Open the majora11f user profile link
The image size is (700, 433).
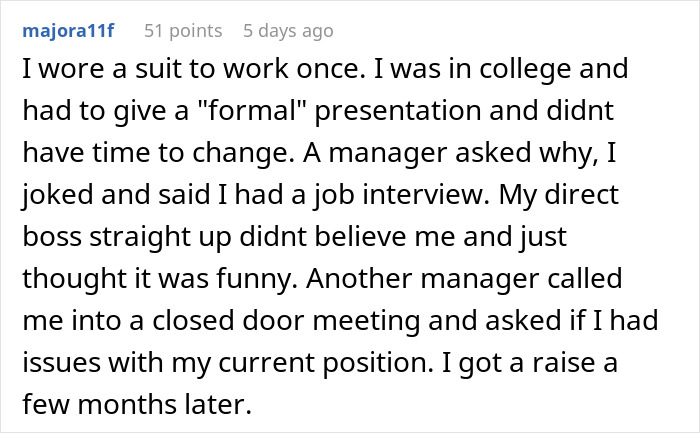pos(68,31)
